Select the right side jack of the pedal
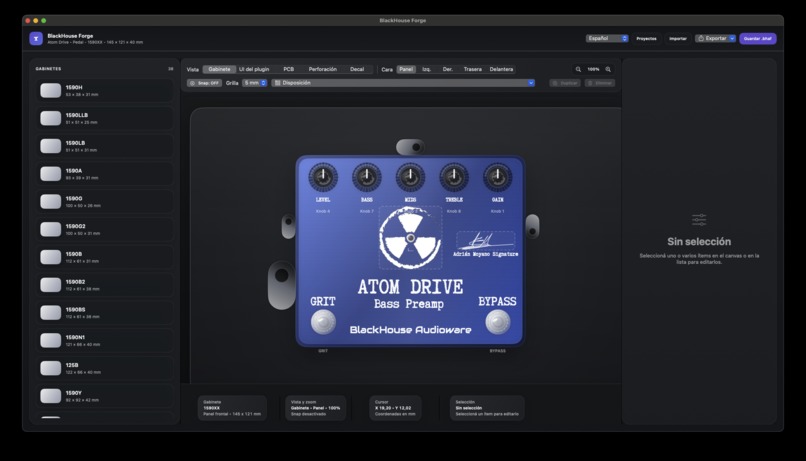Image resolution: width=806 pixels, height=461 pixels. [532, 227]
